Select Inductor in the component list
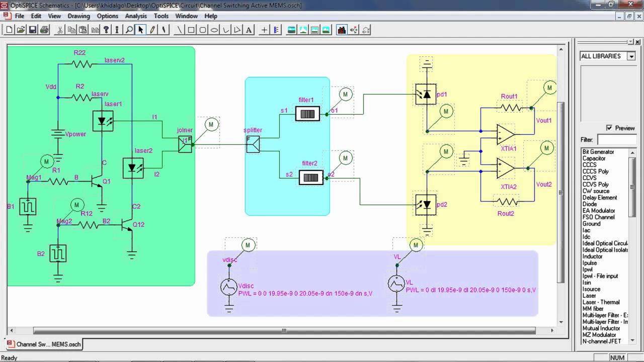 pyautogui.click(x=593, y=256)
